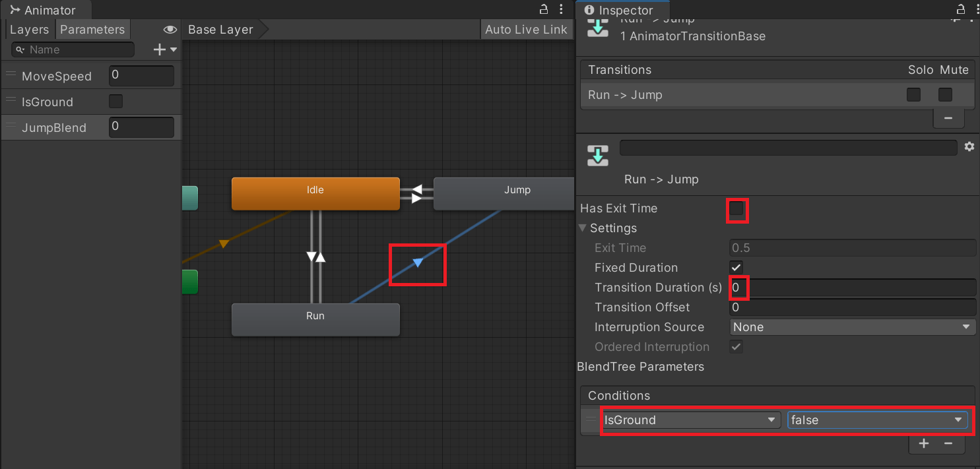Click the transition icon beside Run -> Jump name field
This screenshot has height=469, width=980.
pos(598,155)
